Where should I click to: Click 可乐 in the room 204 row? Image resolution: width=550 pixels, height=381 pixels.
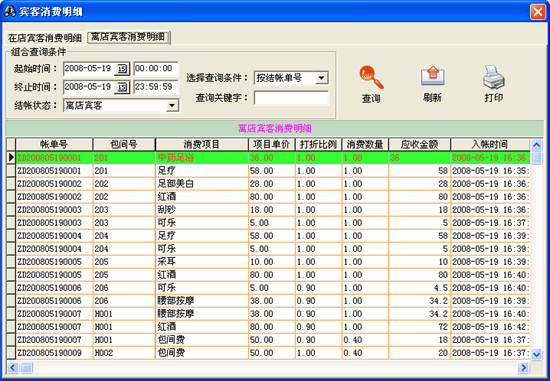pyautogui.click(x=202, y=248)
